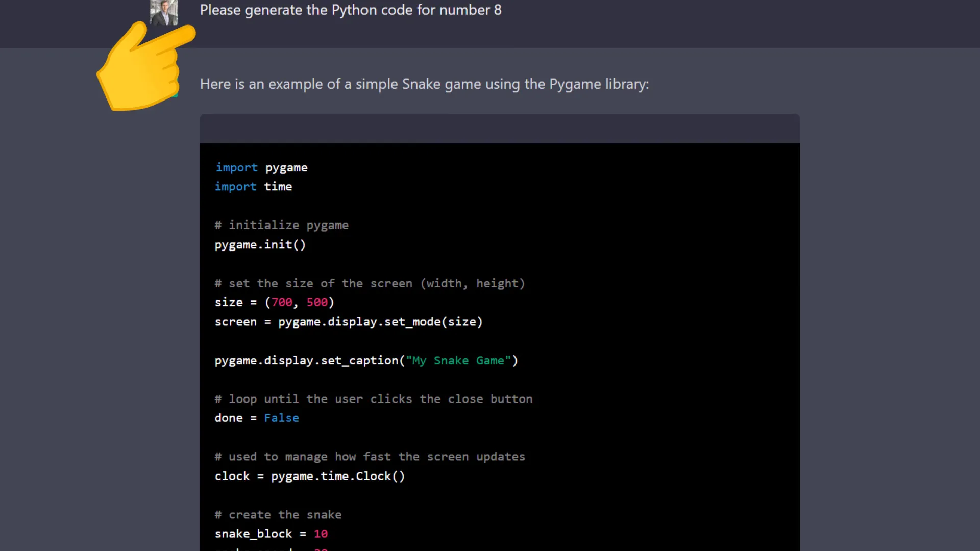Click the create the snake comment
Screen dimensions: 980x551
[278, 515]
